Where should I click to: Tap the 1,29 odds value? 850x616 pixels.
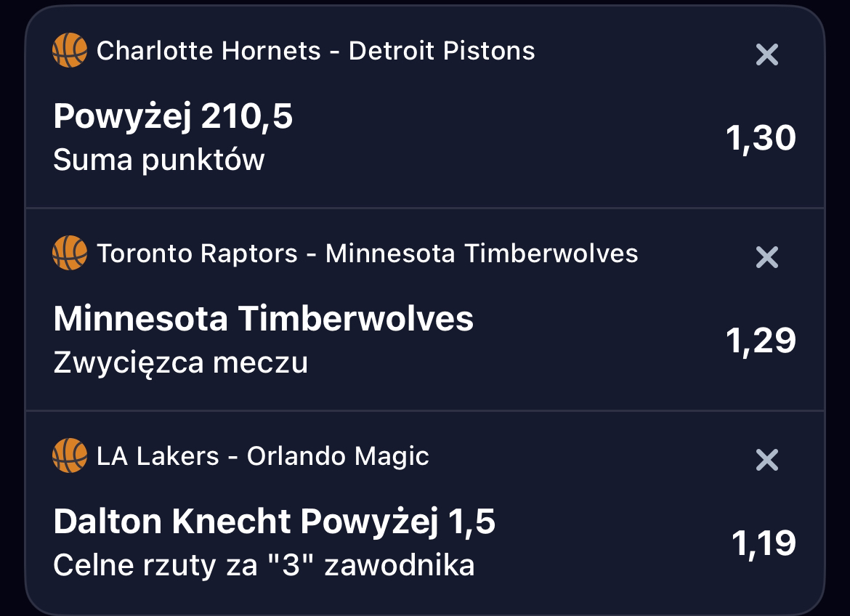[761, 341]
